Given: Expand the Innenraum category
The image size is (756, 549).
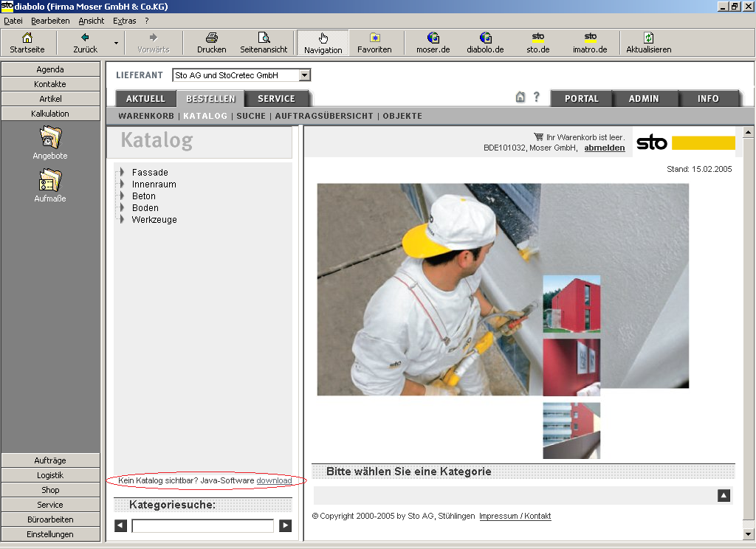Looking at the screenshot, I should click(122, 184).
